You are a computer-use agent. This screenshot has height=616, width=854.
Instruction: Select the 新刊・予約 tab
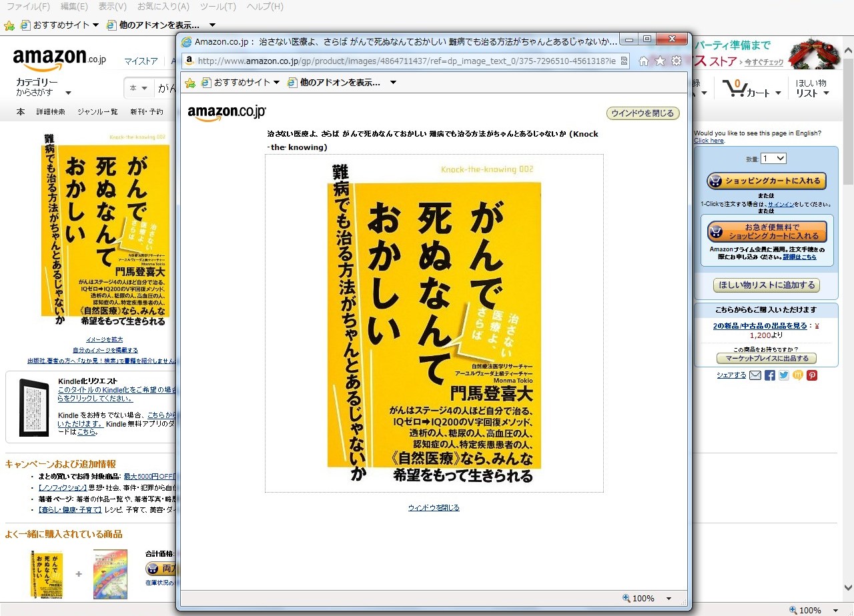pos(146,112)
